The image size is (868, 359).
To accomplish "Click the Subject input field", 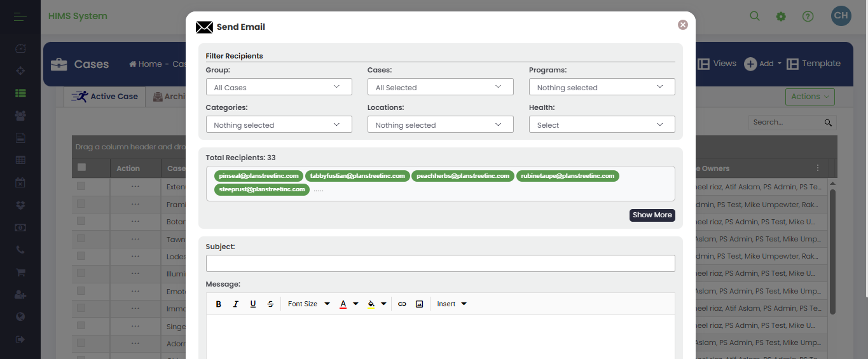I will pos(440,263).
